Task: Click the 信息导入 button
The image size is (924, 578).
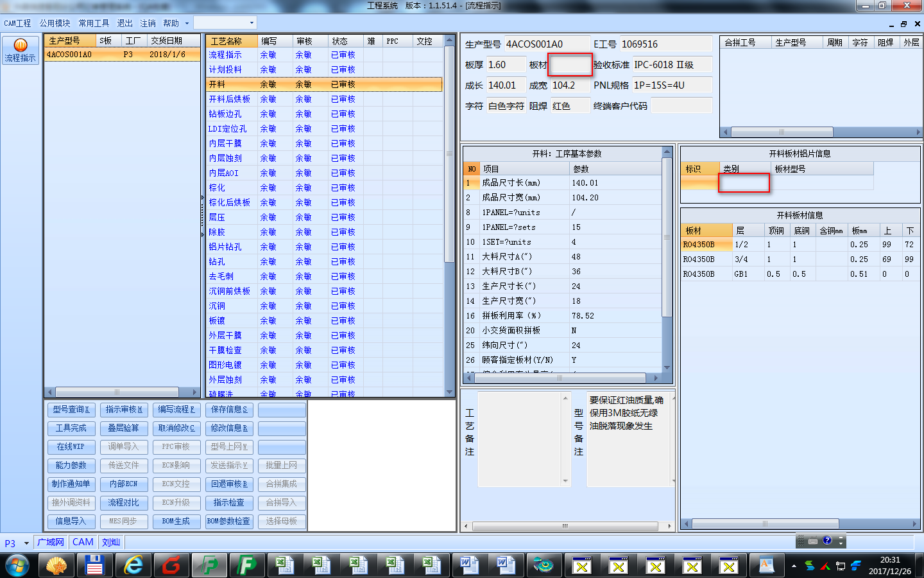Action: (x=71, y=521)
